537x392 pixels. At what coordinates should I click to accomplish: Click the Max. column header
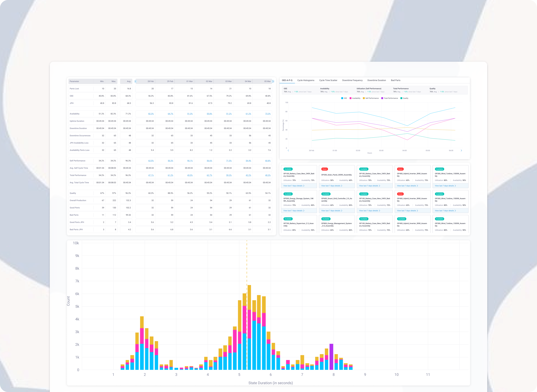[x=114, y=81]
